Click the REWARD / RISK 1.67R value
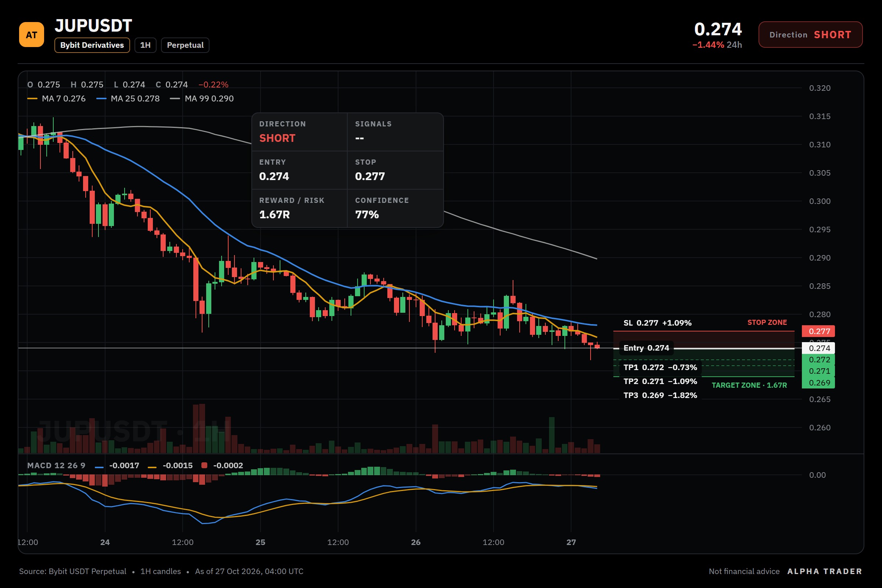This screenshot has height=588, width=882. pyautogui.click(x=275, y=215)
